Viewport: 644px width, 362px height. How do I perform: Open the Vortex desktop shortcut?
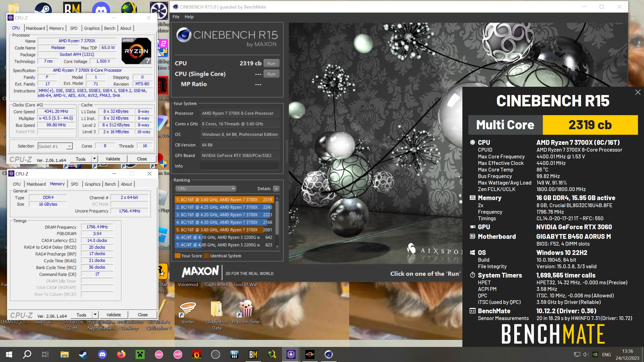[188, 312]
